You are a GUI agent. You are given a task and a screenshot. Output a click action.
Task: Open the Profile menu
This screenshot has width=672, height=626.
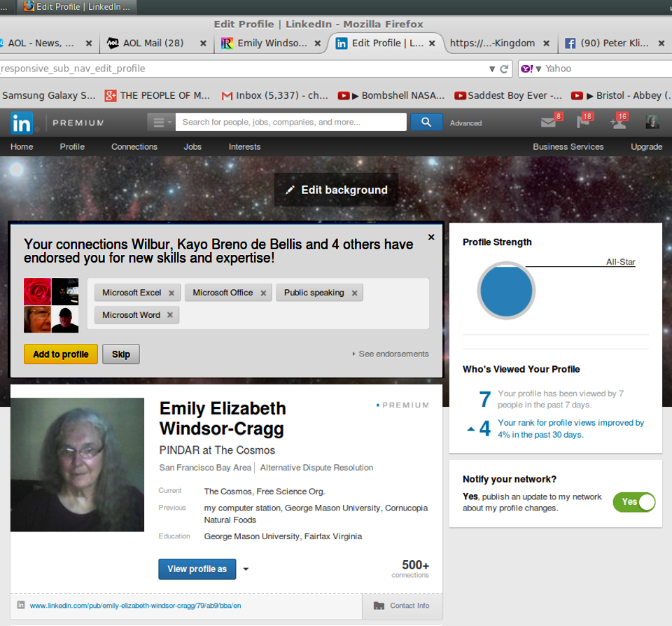tap(72, 147)
